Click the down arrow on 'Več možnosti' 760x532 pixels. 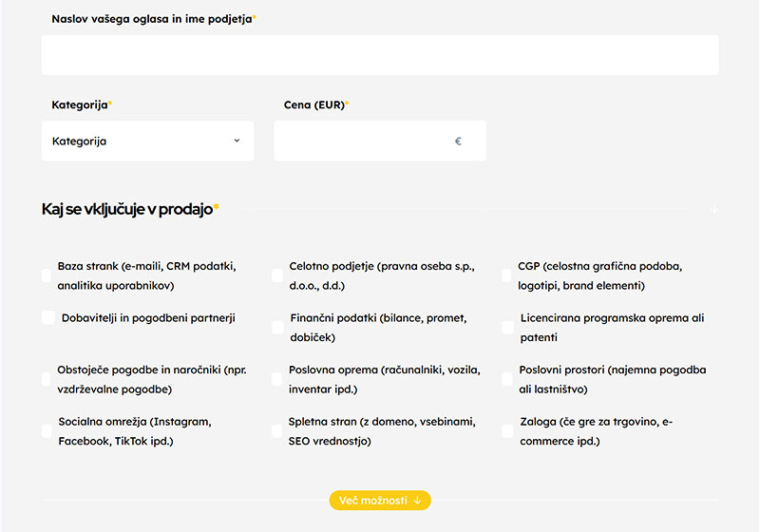417,500
